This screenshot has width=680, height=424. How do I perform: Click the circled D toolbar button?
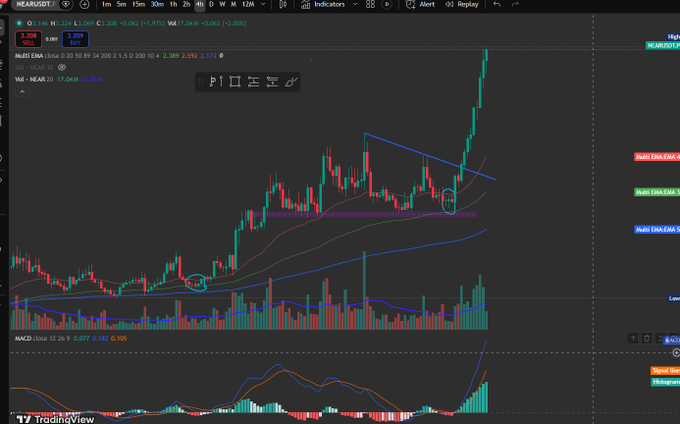[x=387, y=4]
